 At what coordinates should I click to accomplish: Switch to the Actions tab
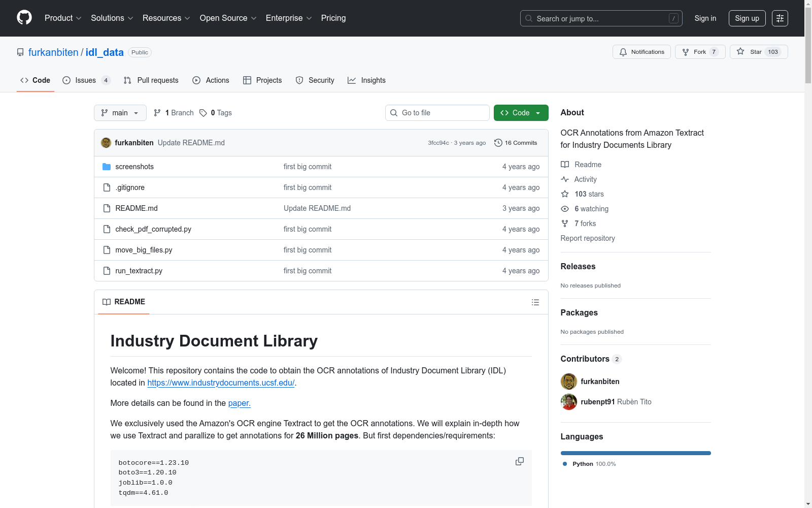coord(211,80)
